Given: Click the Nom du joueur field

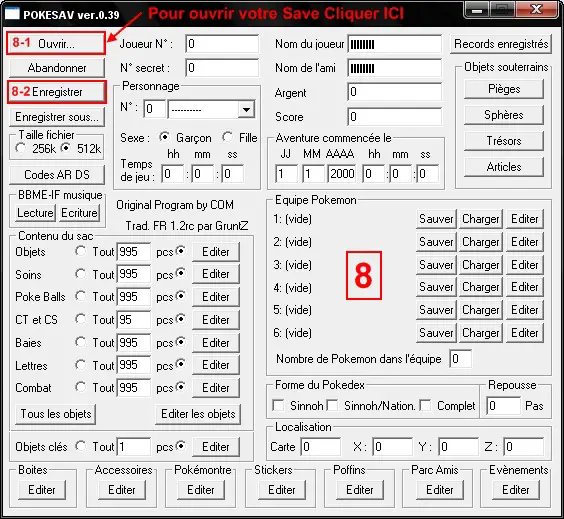Looking at the screenshot, I should tap(395, 44).
